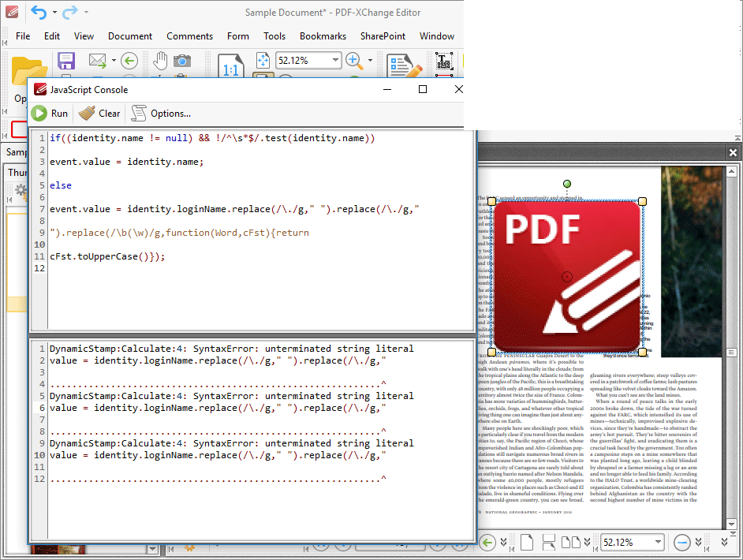Click the green rotation handle above stamp
Screen dimensions: 743x560
tap(567, 184)
